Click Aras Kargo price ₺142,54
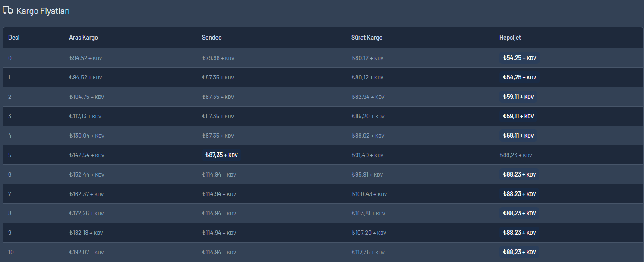 tap(87, 155)
